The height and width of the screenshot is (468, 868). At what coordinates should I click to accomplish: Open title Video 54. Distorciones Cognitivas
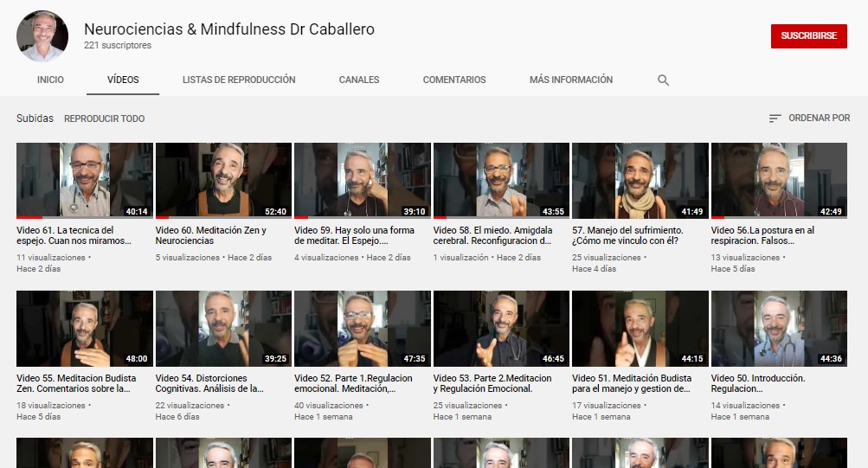(209, 383)
